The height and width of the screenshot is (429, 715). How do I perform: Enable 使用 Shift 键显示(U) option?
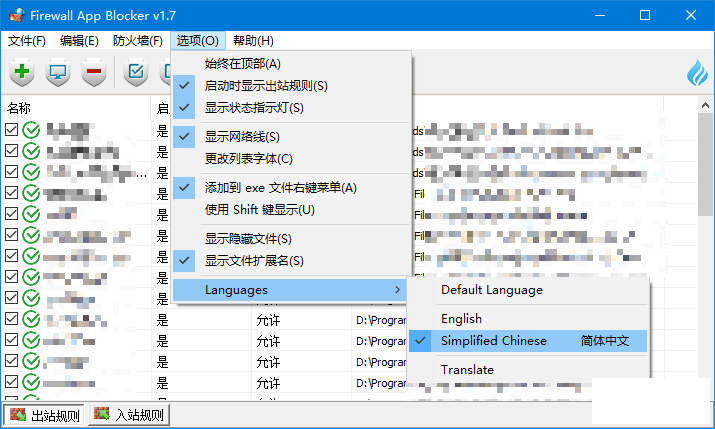click(x=291, y=210)
